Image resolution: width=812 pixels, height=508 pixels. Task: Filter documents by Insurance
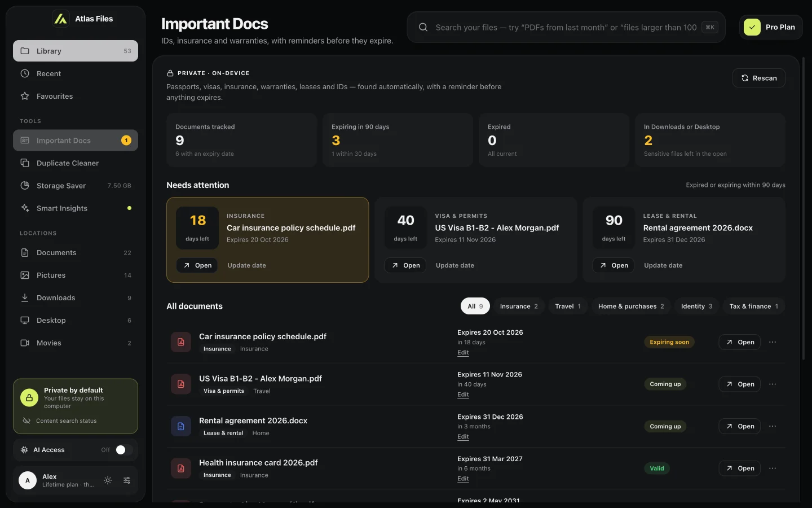[519, 306]
